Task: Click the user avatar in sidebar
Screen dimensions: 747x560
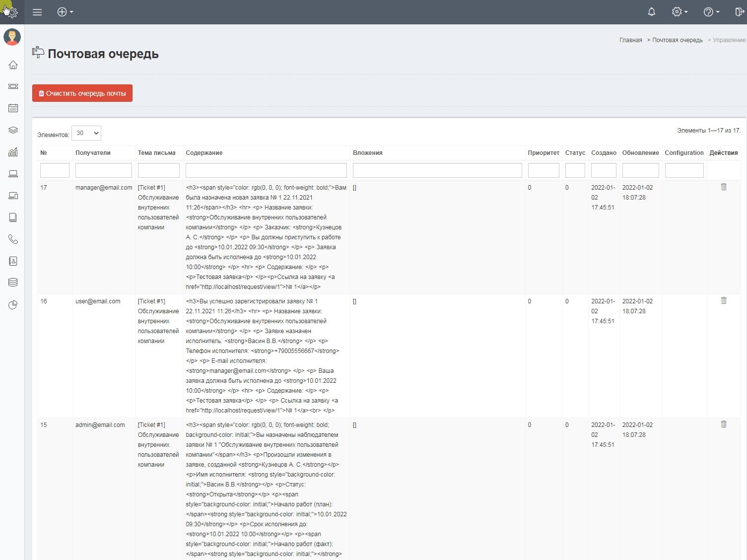Action: click(x=12, y=37)
